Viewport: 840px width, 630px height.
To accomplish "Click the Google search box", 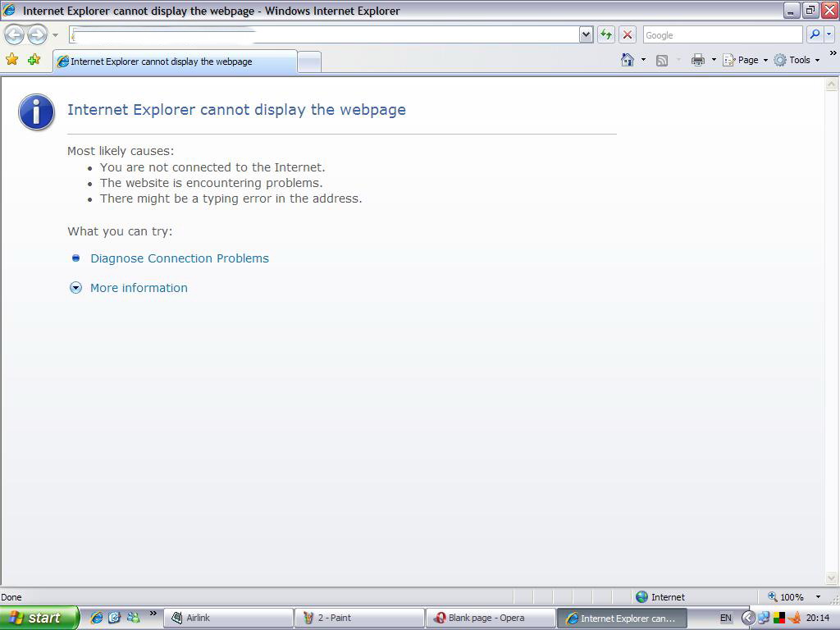I will (723, 35).
